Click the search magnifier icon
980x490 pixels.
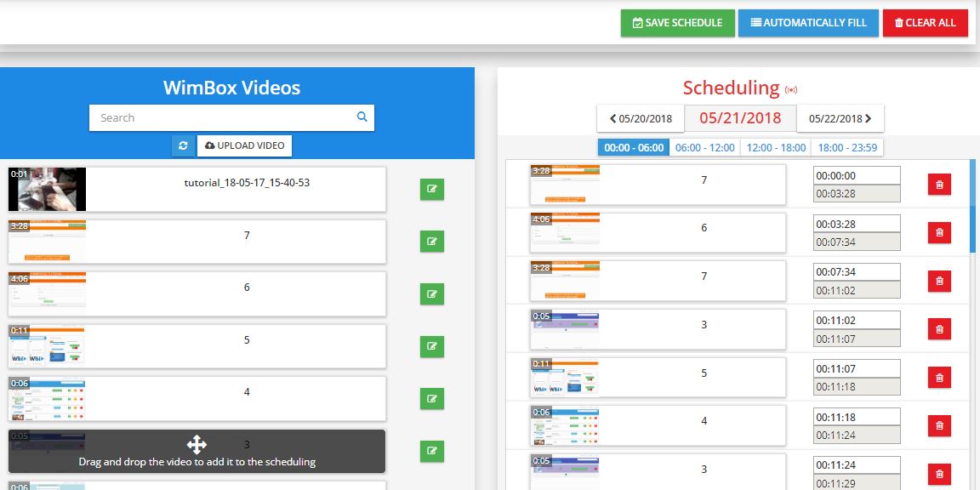click(362, 117)
